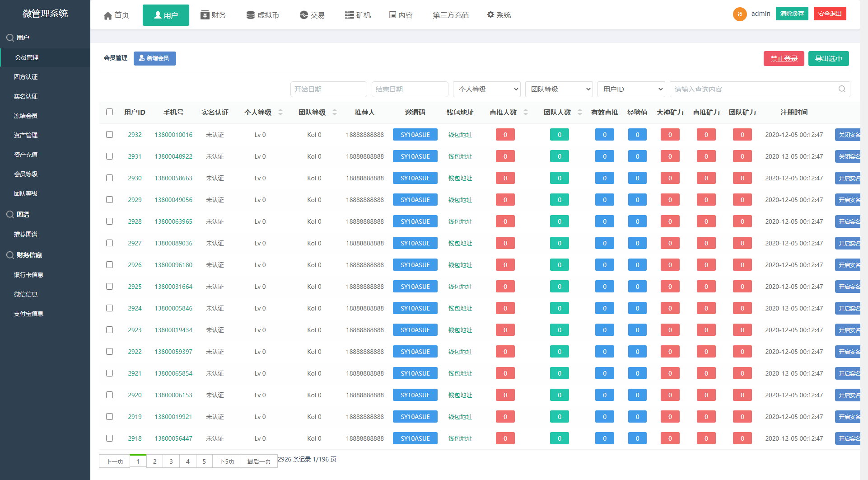Open the 矿机 miner tab
The width and height of the screenshot is (868, 480).
click(358, 15)
